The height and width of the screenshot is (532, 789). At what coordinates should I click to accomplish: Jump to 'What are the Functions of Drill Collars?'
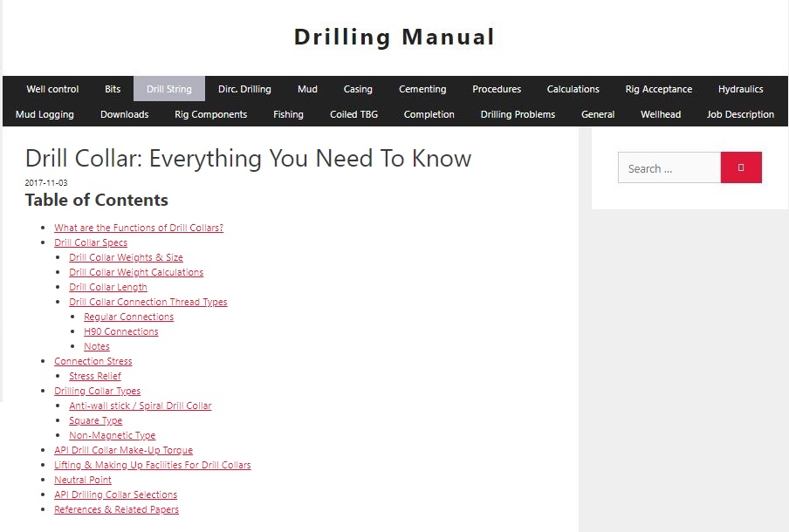tap(139, 228)
